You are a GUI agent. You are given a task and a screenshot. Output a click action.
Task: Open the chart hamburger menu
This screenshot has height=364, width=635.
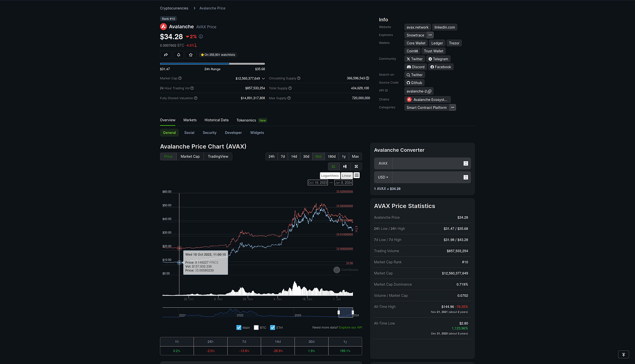pyautogui.click(x=357, y=175)
